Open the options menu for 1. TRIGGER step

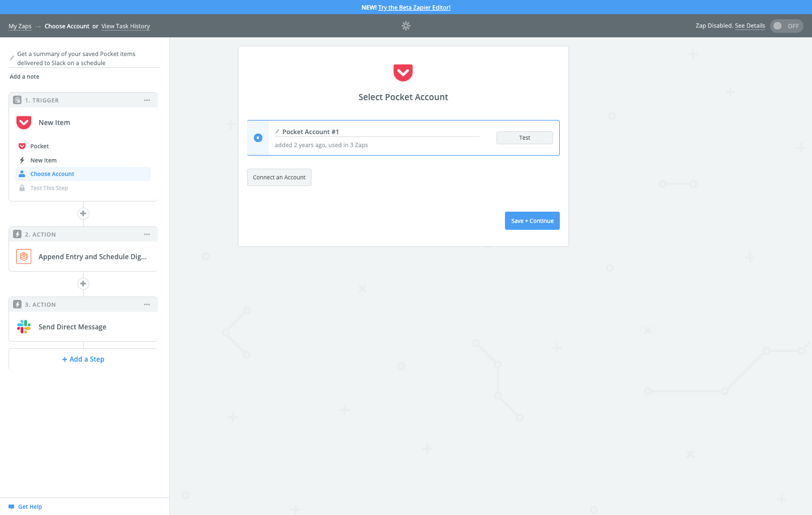coord(147,100)
